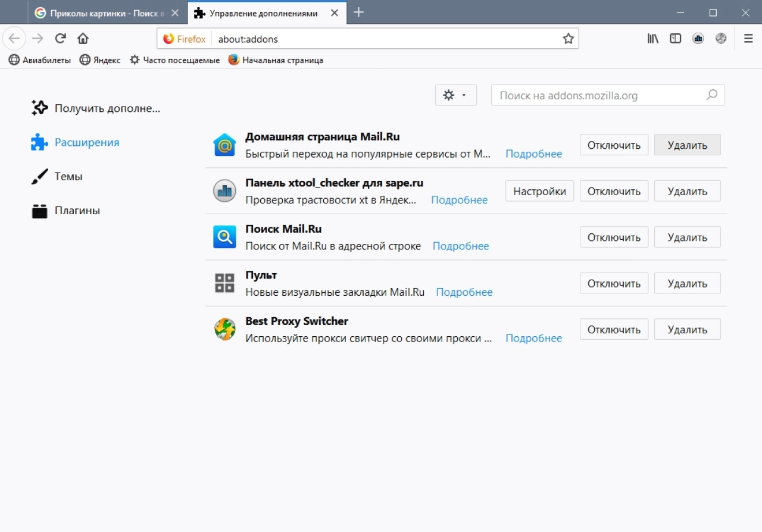762x532 pixels.
Task: Disable the Пульт extension
Action: 614,283
